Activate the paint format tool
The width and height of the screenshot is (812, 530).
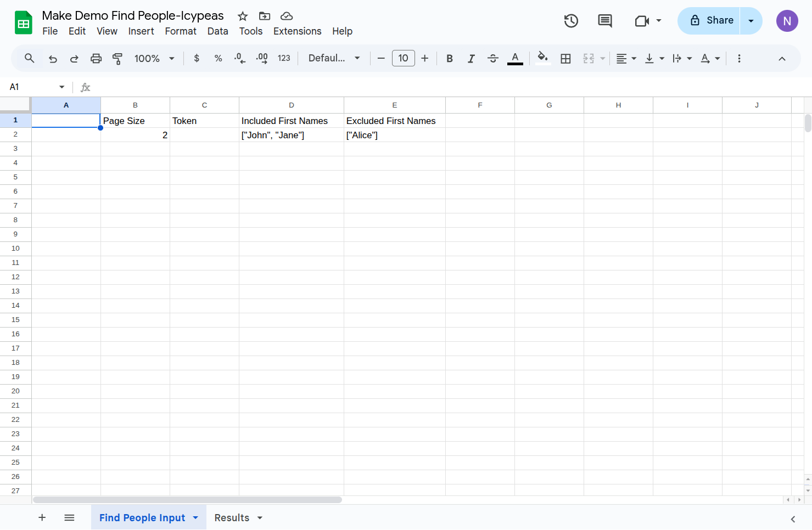[x=117, y=58]
